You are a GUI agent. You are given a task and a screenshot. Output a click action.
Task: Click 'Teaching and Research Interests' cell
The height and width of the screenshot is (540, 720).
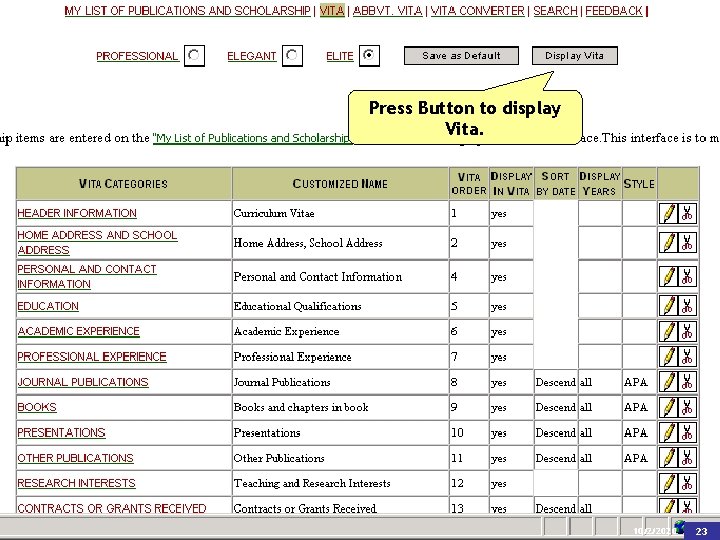pyautogui.click(x=340, y=483)
